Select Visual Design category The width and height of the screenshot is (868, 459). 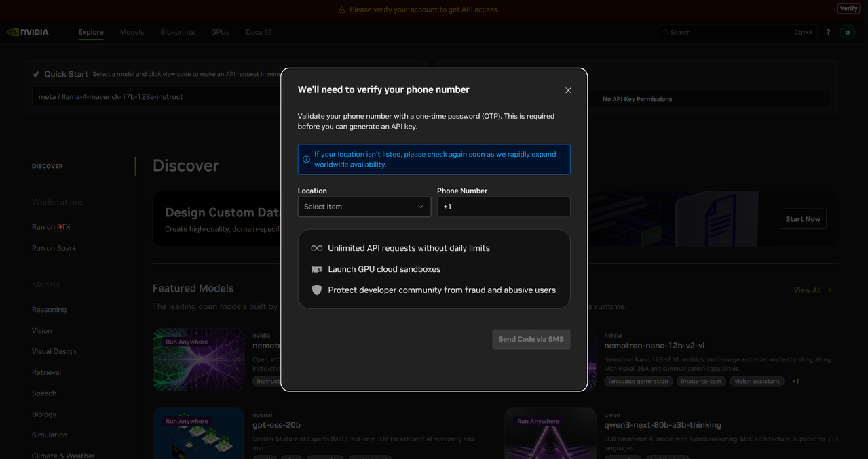pyautogui.click(x=54, y=351)
